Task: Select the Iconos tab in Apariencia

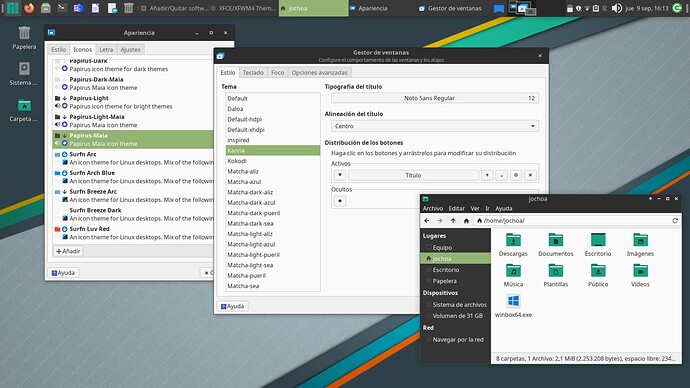Action: pyautogui.click(x=82, y=49)
